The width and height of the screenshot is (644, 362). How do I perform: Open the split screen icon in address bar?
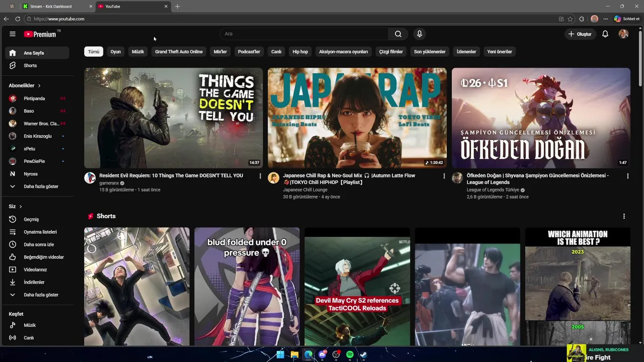pos(561,19)
